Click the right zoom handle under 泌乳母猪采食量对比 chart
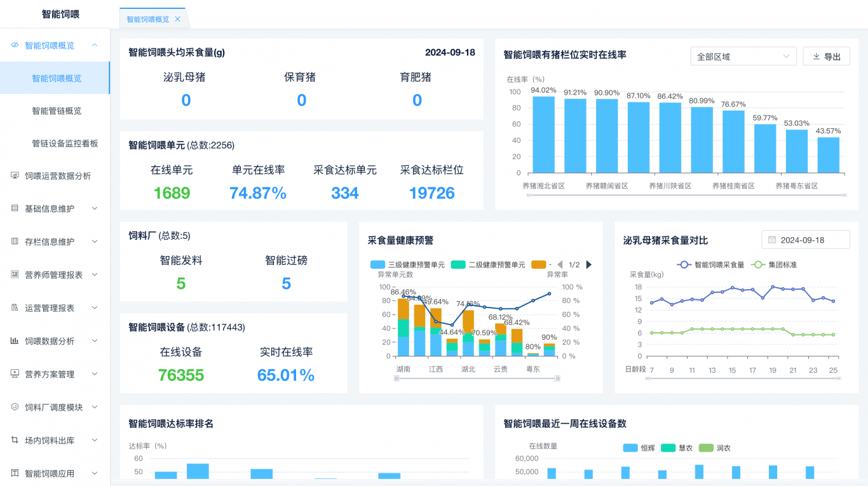 click(x=838, y=378)
